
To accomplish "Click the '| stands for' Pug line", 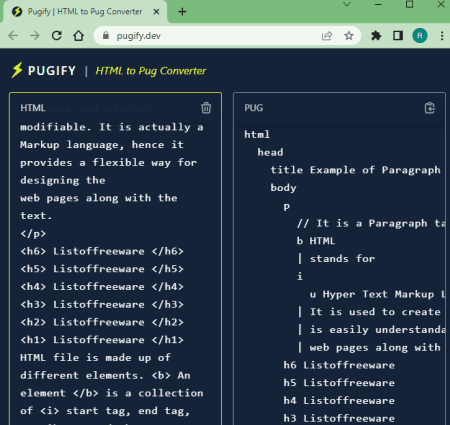I will tap(336, 258).
